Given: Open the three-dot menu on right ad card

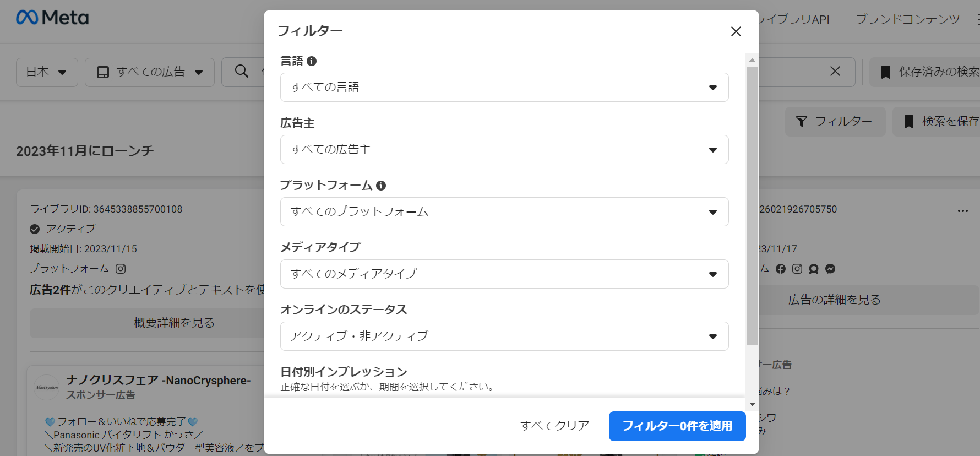Looking at the screenshot, I should tap(962, 211).
